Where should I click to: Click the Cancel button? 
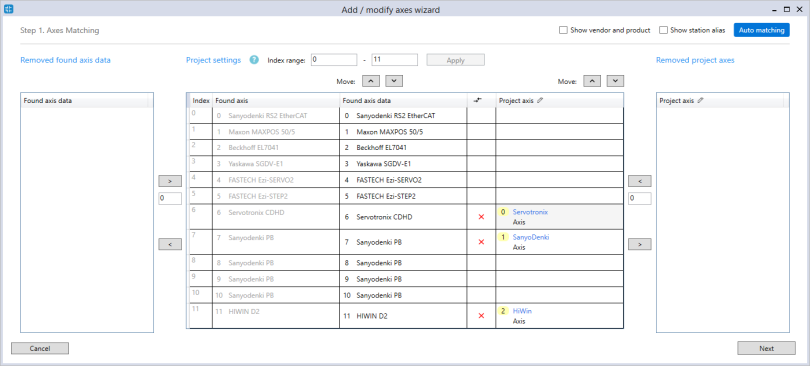tap(40, 348)
